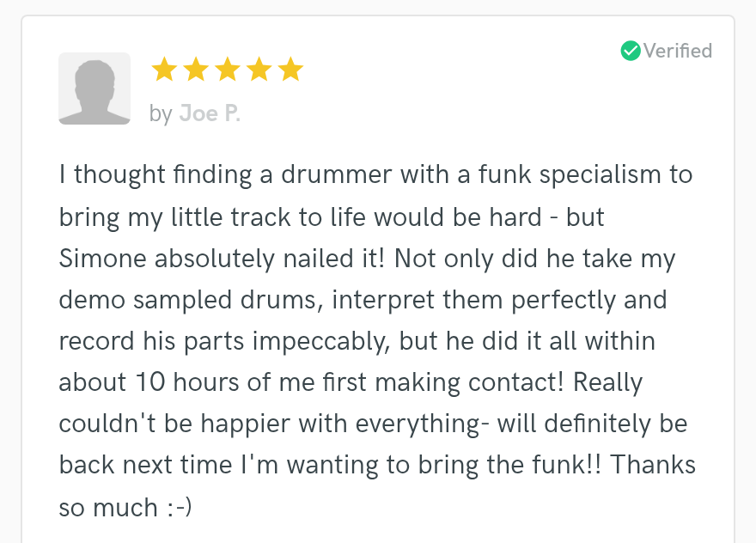Click the second rating star
This screenshot has width=756, height=543.
pyautogui.click(x=196, y=69)
